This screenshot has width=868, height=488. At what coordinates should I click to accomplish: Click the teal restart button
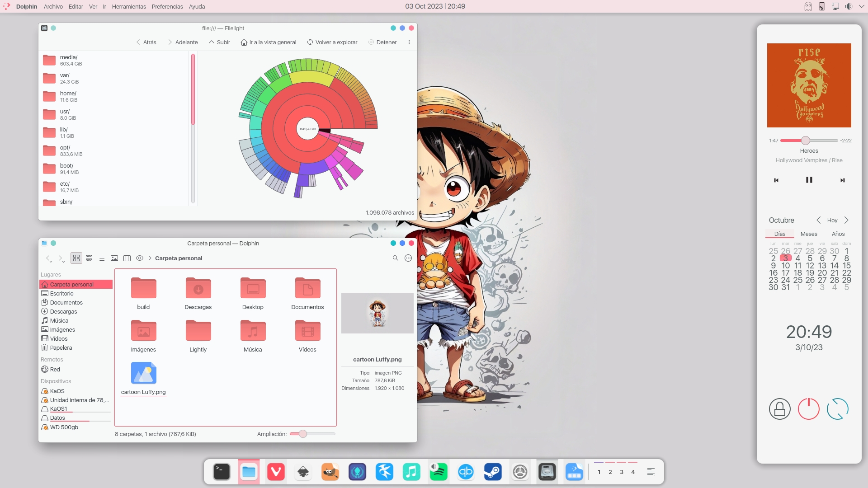(x=838, y=409)
